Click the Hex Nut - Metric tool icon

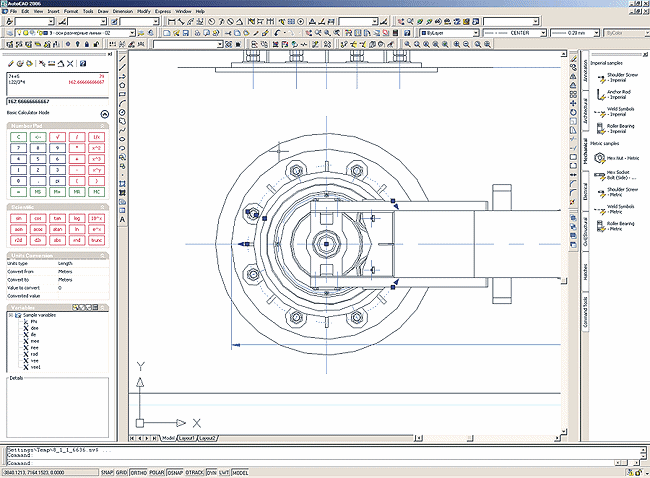tap(598, 157)
